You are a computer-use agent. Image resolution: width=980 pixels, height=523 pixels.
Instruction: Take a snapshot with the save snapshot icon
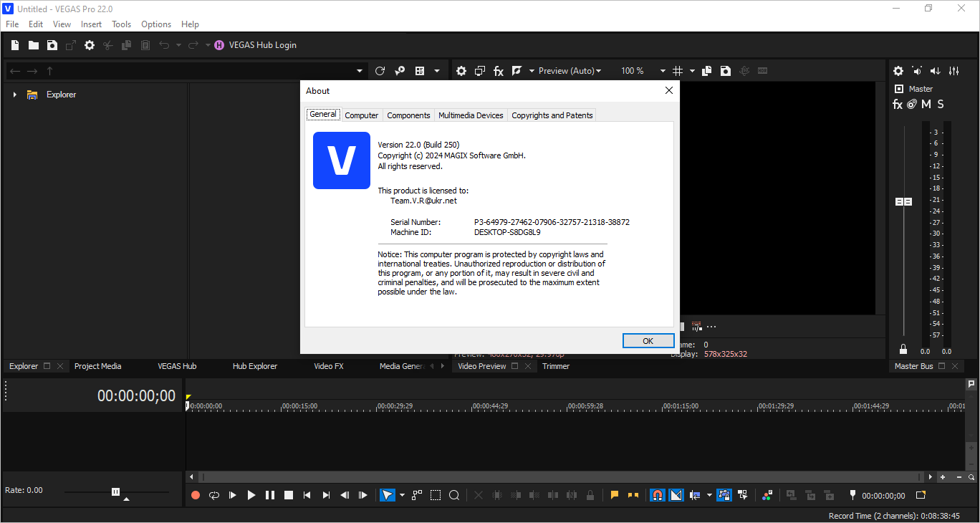point(725,70)
